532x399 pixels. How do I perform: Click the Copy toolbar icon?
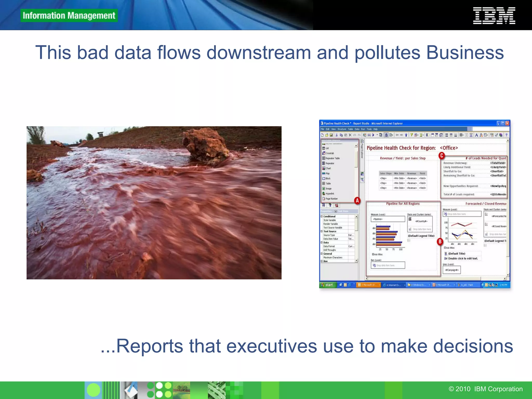click(341, 135)
